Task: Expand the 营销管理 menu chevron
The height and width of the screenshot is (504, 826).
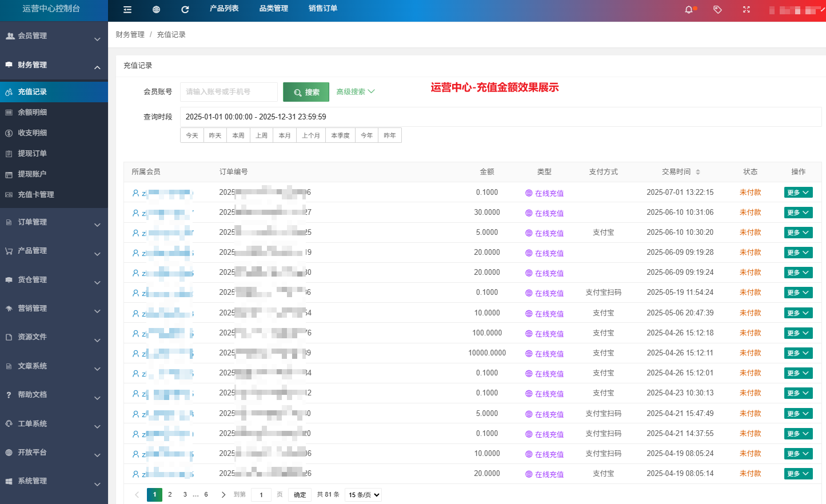Action: (x=97, y=311)
